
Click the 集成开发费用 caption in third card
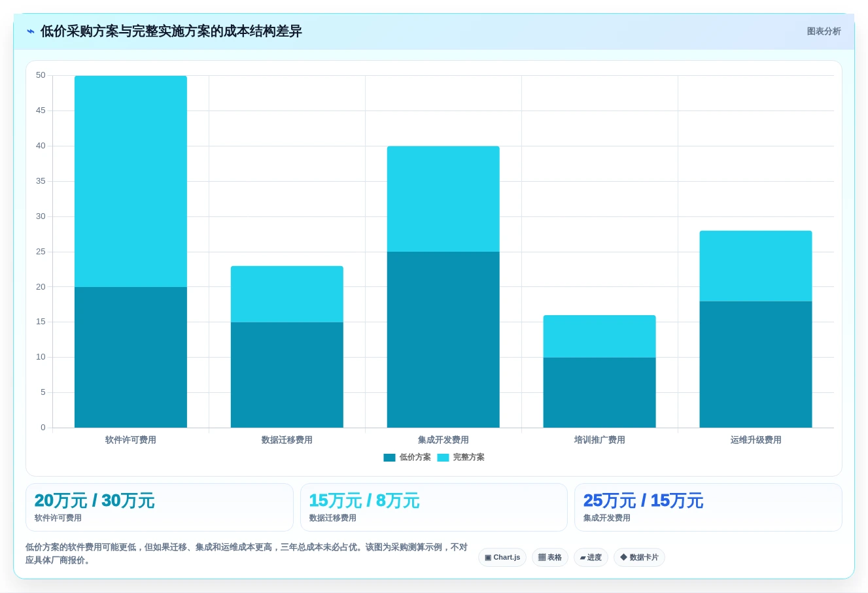click(x=607, y=518)
